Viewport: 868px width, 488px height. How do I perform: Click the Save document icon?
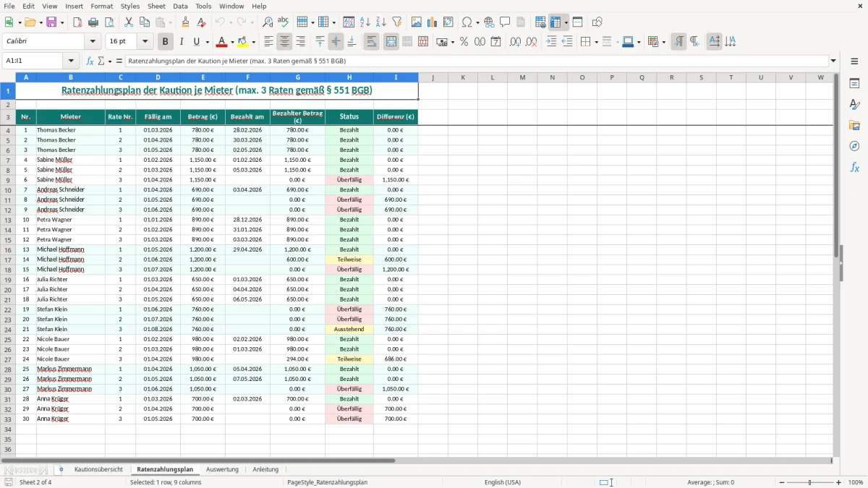[51, 22]
